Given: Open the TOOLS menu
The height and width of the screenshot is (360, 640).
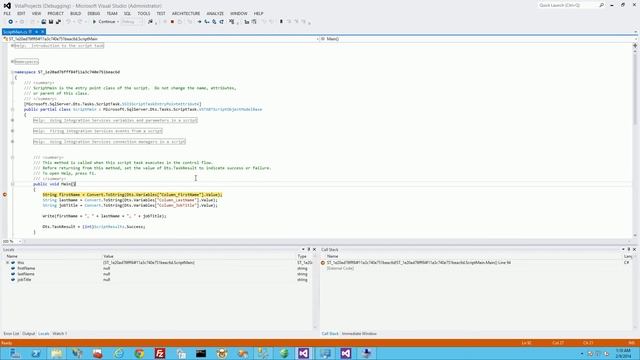Looking at the screenshot, I should (144, 13).
